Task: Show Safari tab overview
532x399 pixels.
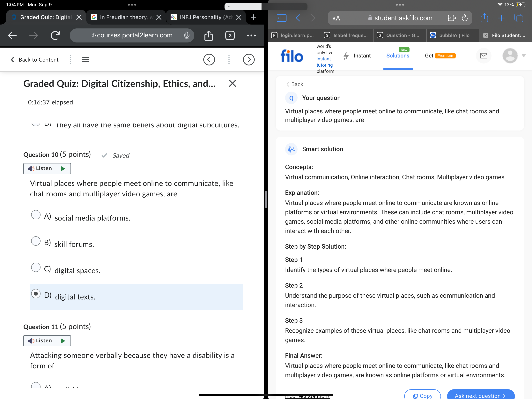Action: click(x=519, y=18)
